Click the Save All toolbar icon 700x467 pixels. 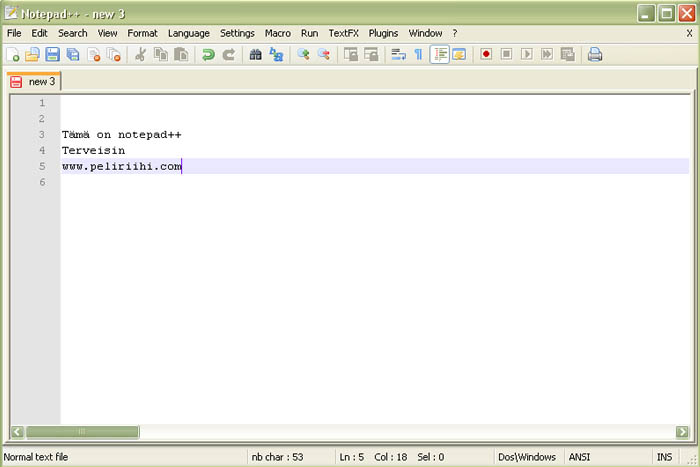(x=73, y=54)
